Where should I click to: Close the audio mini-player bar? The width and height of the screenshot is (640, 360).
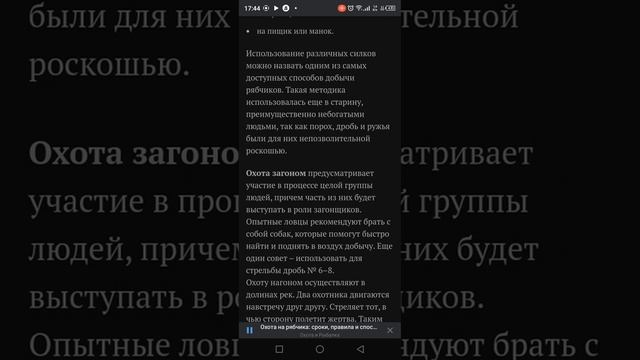click(x=390, y=330)
